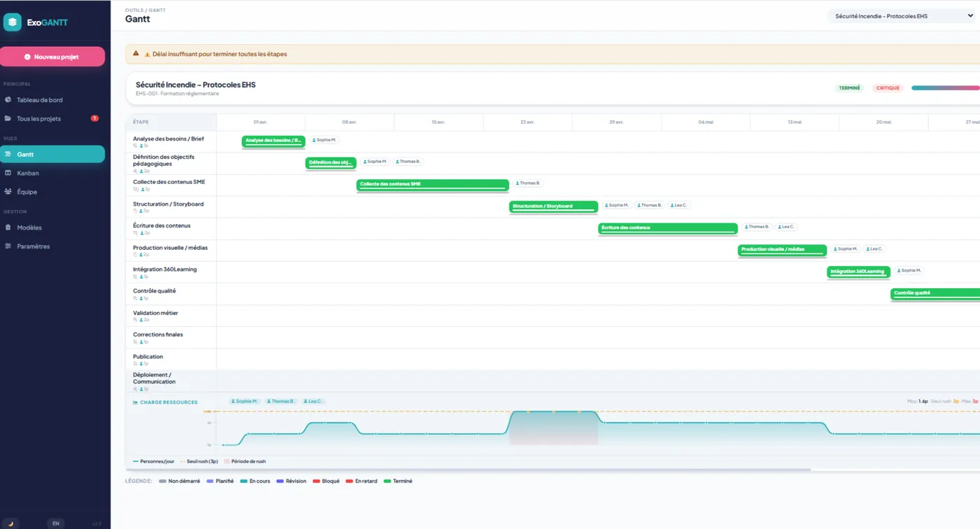The image size is (980, 529).
Task: Click the Paramètres sliders icon in sidebar
Action: [x=8, y=246]
